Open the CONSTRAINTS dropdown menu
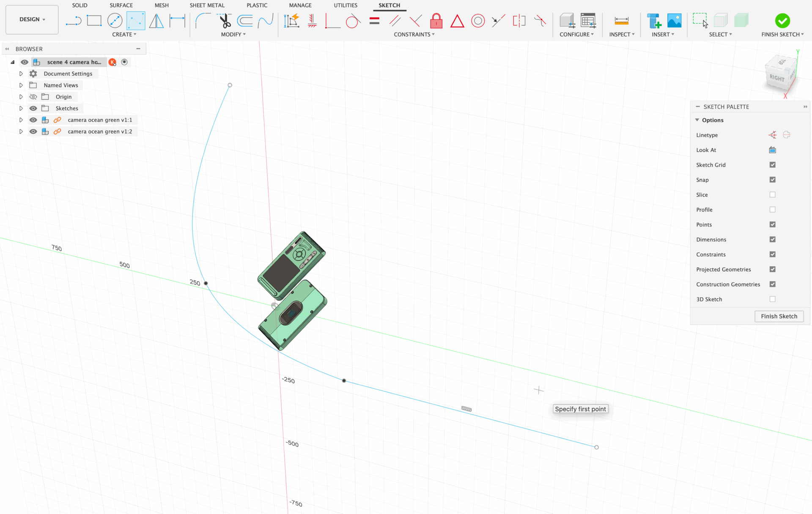 tap(414, 34)
